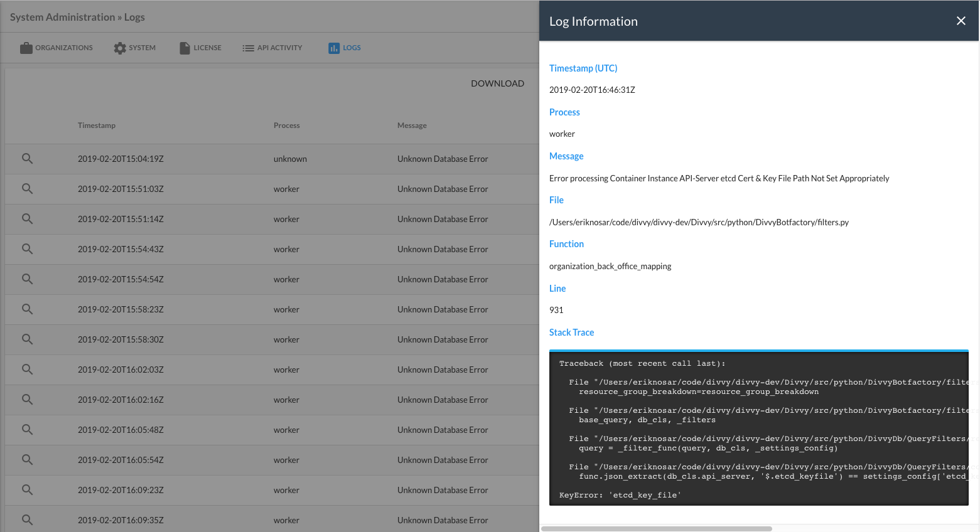This screenshot has width=980, height=532.
Task: Open log details for 2019-02-20T16:05:48Z row
Action: coord(27,430)
